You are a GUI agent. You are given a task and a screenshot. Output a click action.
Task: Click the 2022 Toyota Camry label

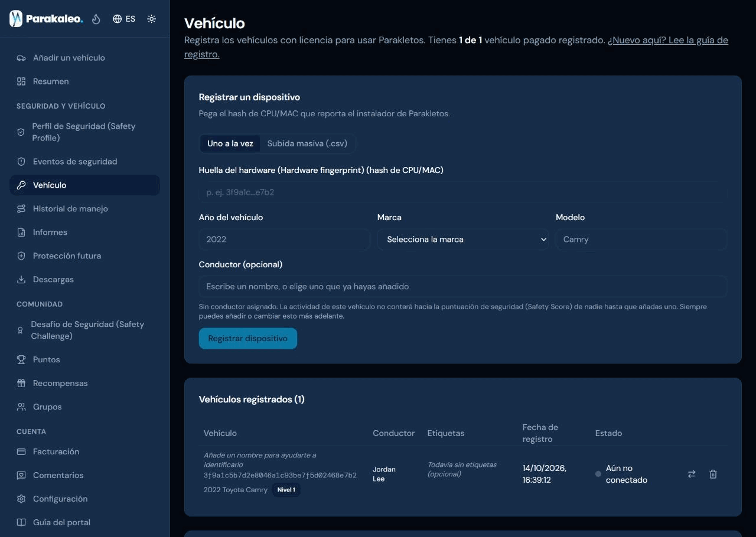[x=236, y=490]
